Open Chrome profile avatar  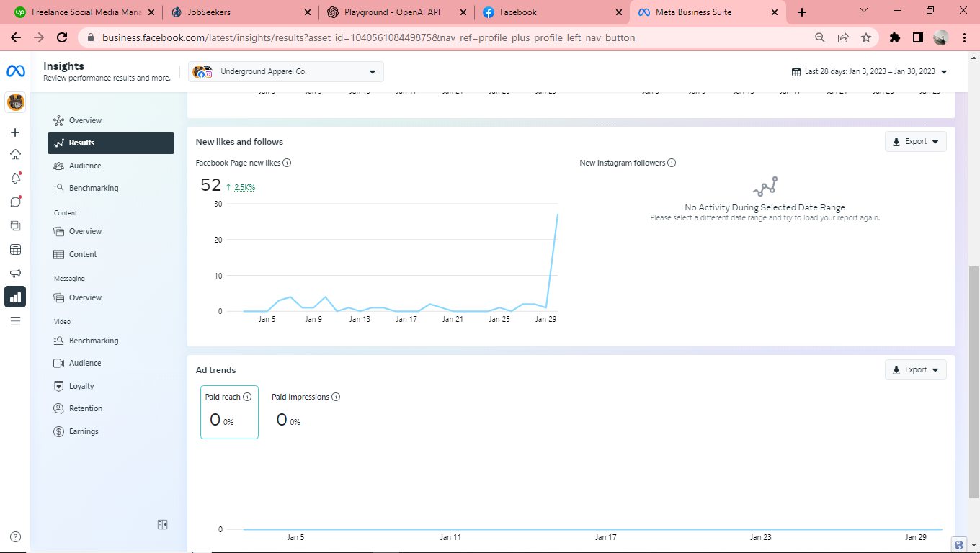[940, 37]
